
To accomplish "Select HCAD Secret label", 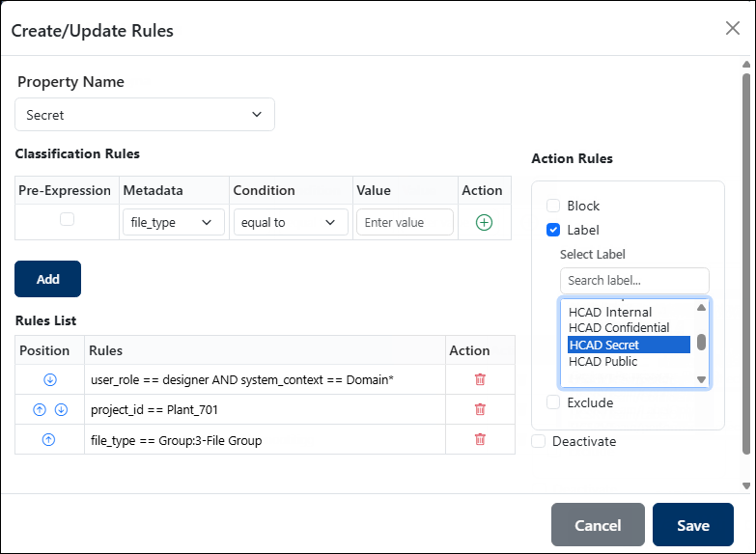I will coord(629,345).
